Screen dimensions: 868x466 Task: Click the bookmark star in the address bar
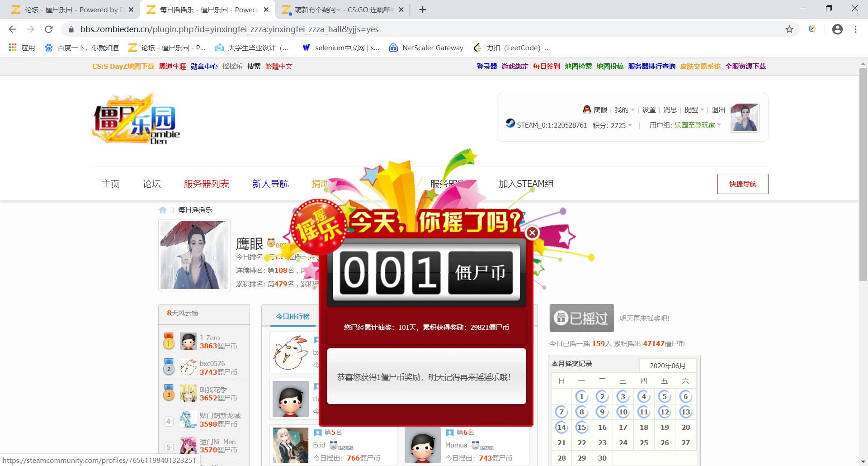[790, 29]
